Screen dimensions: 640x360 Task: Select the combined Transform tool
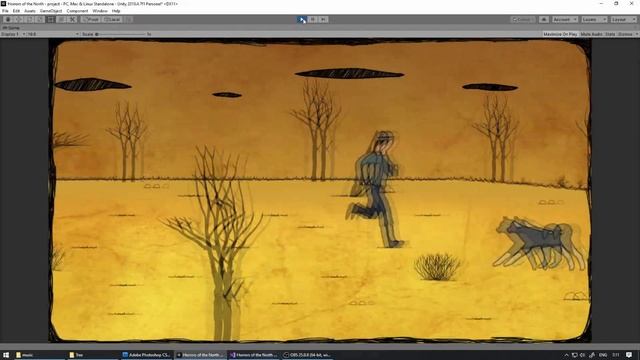[x=62, y=19]
